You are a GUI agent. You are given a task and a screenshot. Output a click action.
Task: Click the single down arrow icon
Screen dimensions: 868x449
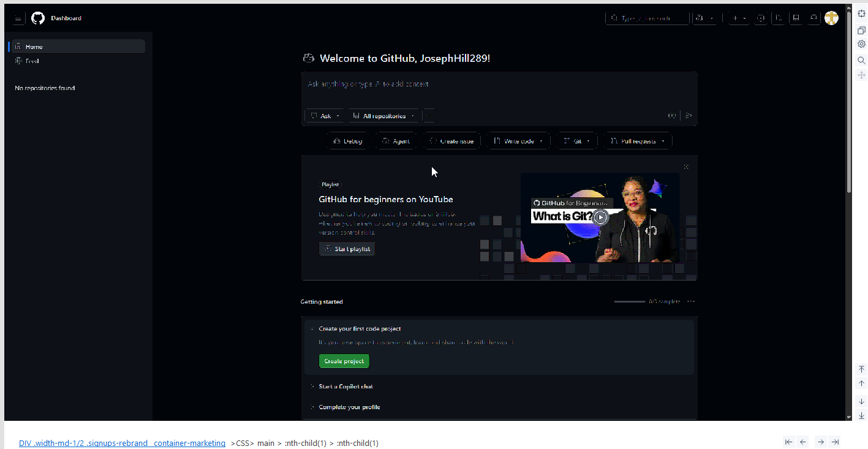(861, 401)
